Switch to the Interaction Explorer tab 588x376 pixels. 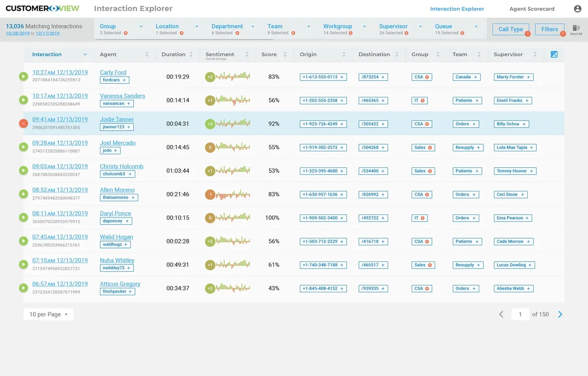pos(457,9)
